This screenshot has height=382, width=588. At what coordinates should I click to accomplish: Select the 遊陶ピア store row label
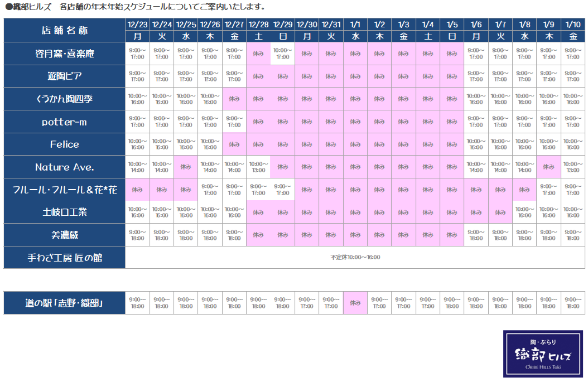[65, 76]
